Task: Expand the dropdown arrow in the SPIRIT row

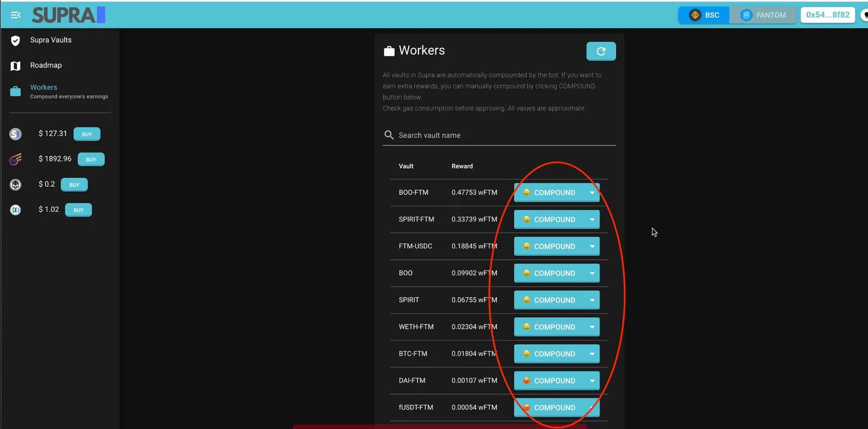Action: tap(592, 300)
